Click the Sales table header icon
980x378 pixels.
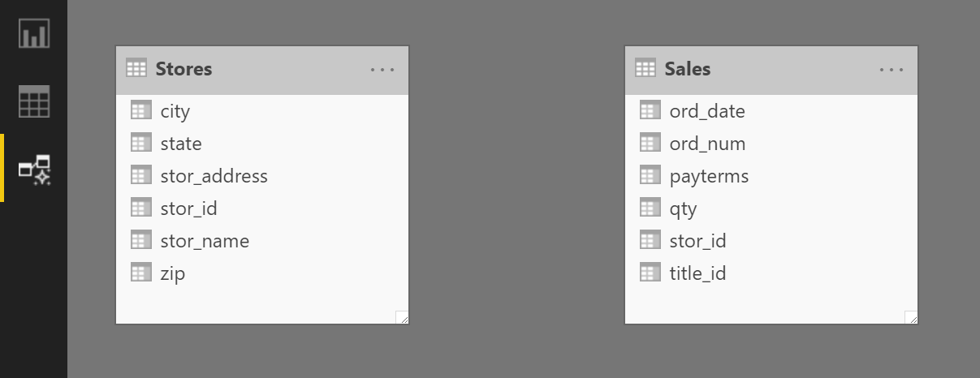pyautogui.click(x=645, y=69)
